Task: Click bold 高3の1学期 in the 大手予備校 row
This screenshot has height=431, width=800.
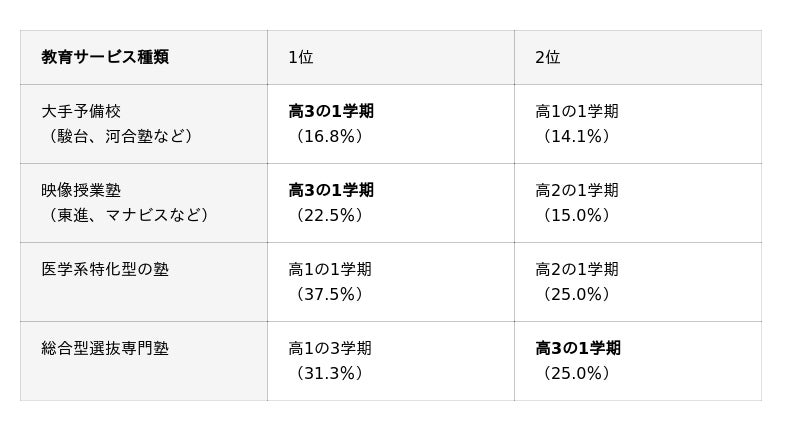Action: [x=331, y=111]
